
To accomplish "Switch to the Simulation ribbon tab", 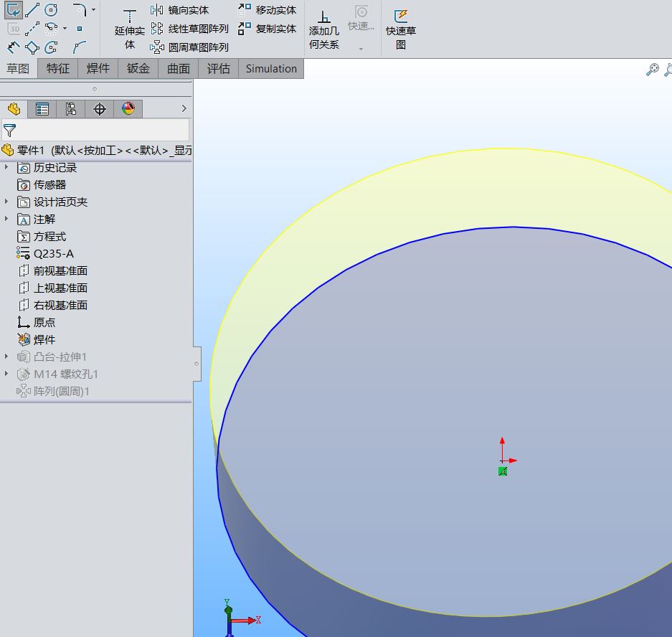I will (x=271, y=69).
